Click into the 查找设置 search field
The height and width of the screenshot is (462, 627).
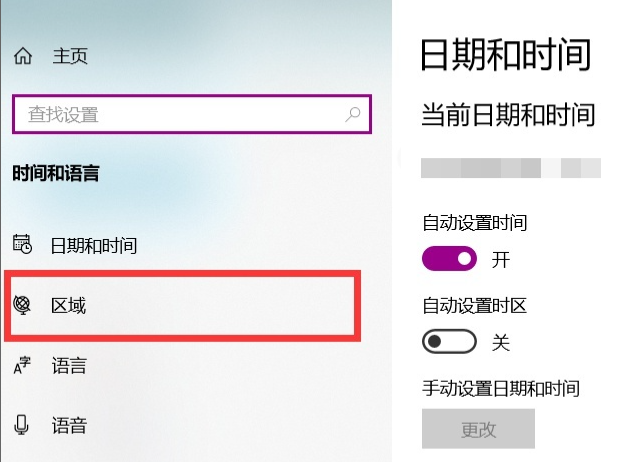180,114
